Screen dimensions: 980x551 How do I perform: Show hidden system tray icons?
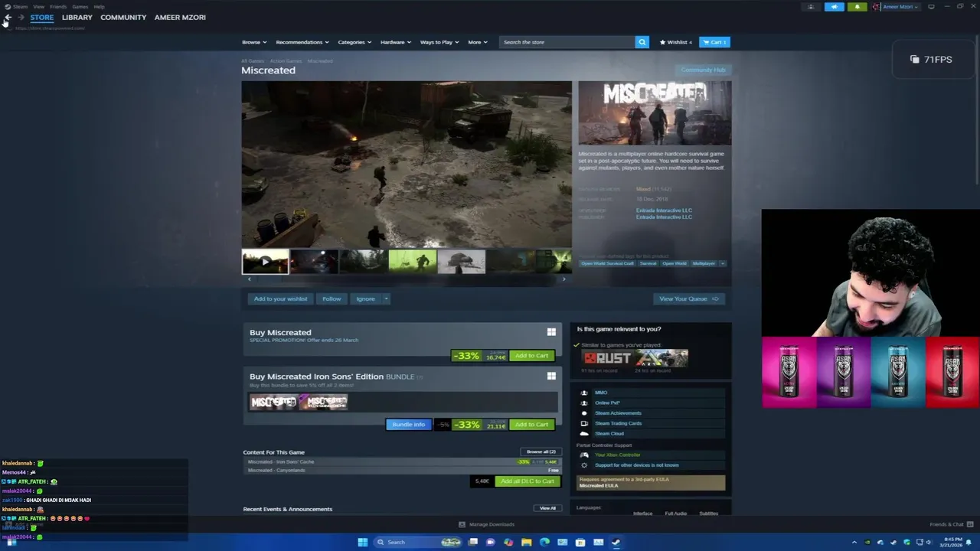pyautogui.click(x=854, y=543)
